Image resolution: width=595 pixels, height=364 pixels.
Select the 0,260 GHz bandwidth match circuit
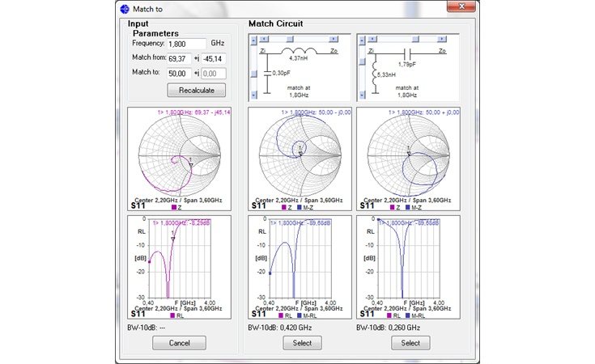pos(410,343)
